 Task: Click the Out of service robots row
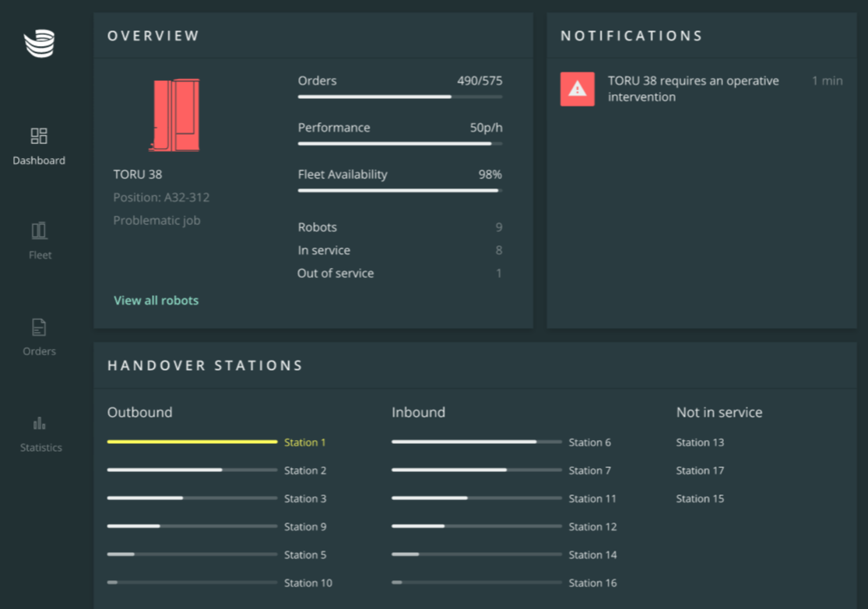point(399,273)
